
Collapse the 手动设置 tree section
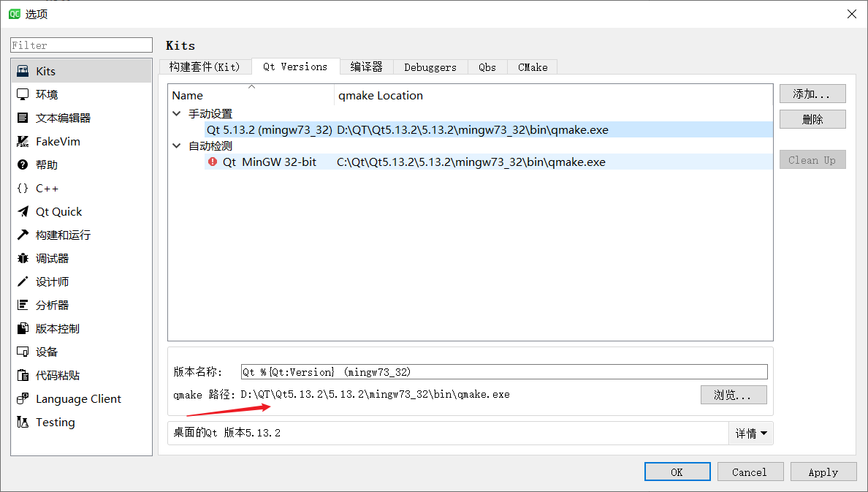click(176, 113)
